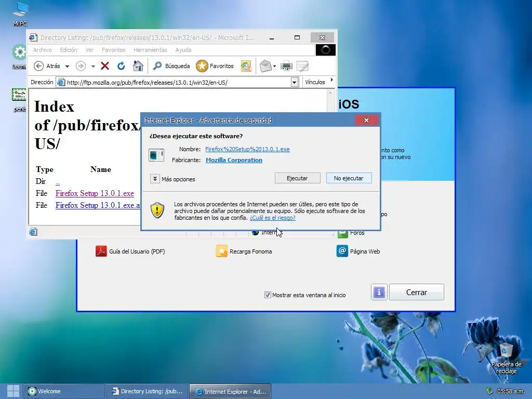Expand Más opciones in security dialog
Viewport: 532px width, 399px height.
(x=155, y=179)
